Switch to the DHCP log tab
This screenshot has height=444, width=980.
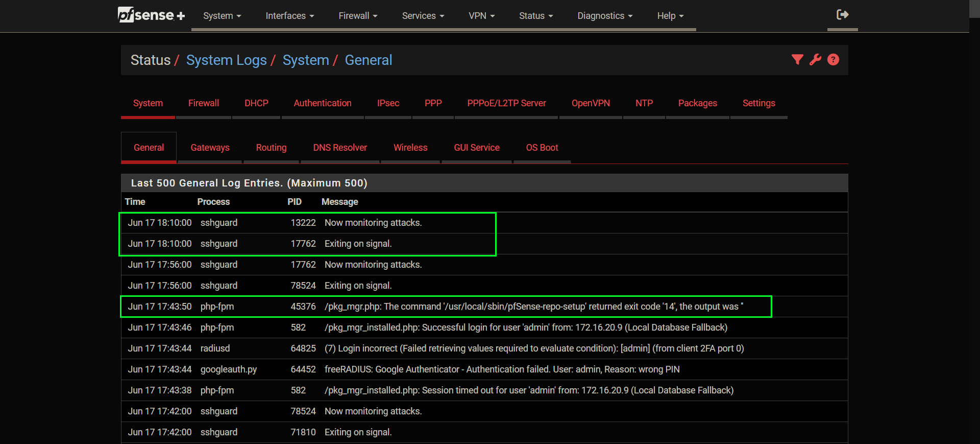pos(256,103)
